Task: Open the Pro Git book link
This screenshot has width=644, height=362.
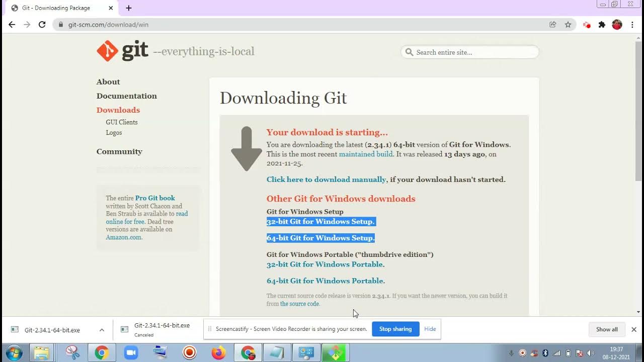Action: pos(155,198)
